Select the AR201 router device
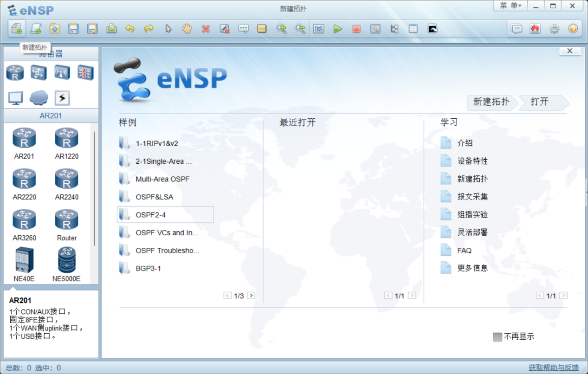The image size is (588, 374). coord(24,143)
